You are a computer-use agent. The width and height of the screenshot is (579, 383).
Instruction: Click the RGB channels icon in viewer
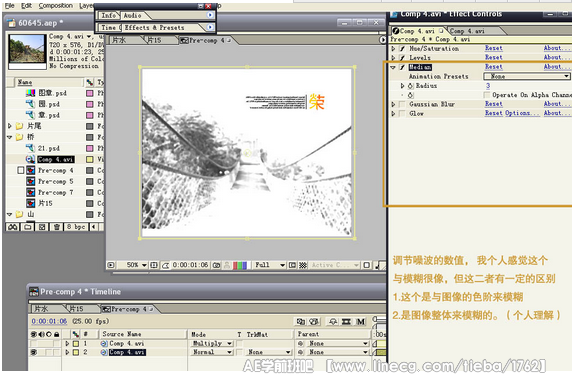click(x=240, y=265)
